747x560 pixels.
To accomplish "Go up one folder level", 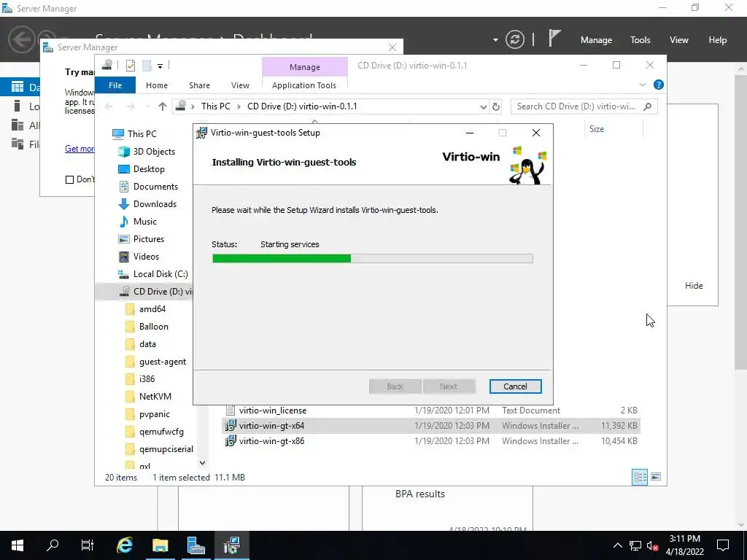I will coord(163,106).
